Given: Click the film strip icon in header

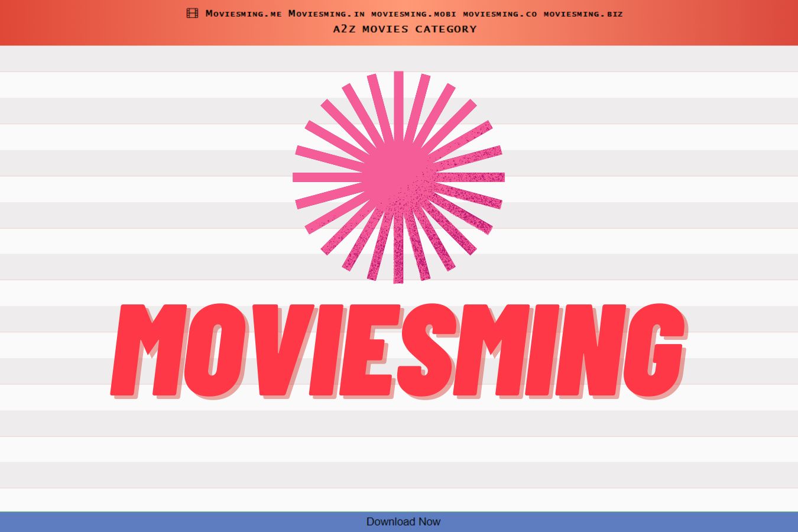Looking at the screenshot, I should click(192, 13).
